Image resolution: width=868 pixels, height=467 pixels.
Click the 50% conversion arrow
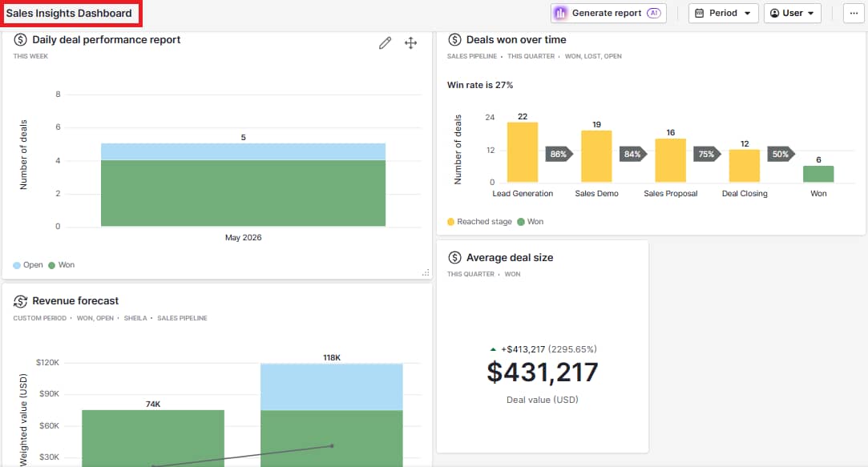click(x=781, y=155)
